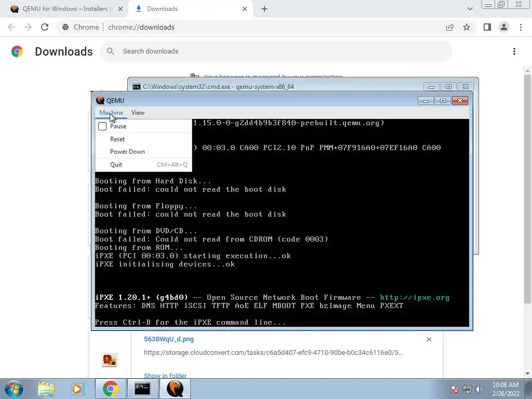Maximize the cmd.exe window
This screenshot has width=532, height=399.
point(448,87)
